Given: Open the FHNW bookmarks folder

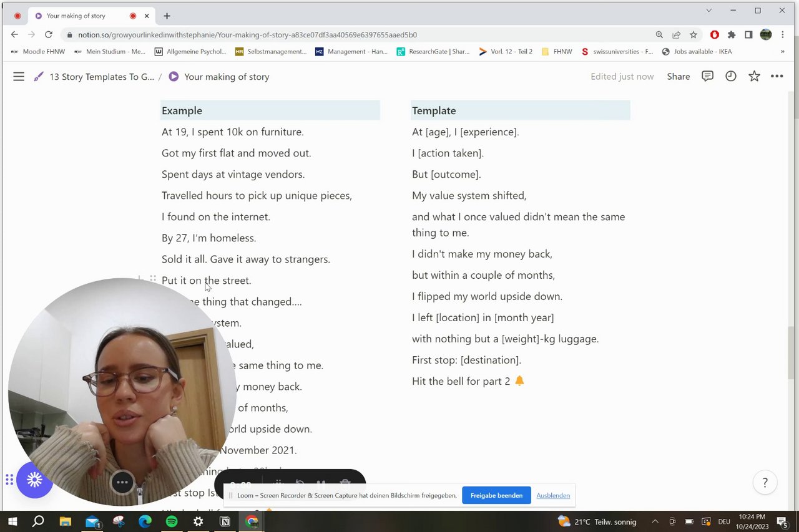Looking at the screenshot, I should click(x=557, y=52).
